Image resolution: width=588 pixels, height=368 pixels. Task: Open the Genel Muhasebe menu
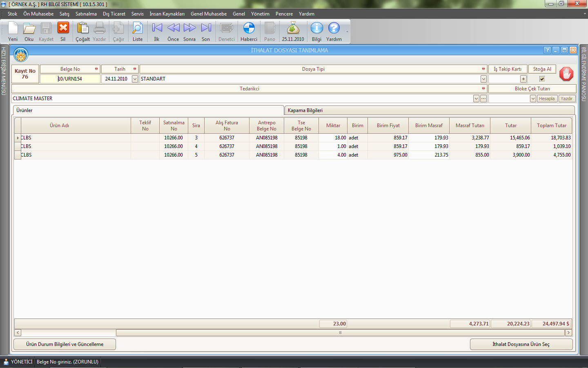click(x=208, y=14)
